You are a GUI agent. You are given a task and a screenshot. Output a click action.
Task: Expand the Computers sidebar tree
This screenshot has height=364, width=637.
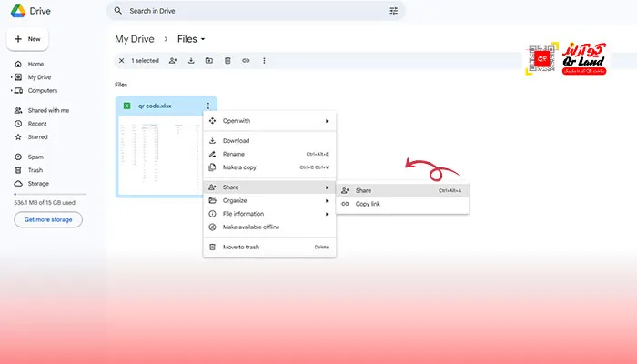pos(11,91)
